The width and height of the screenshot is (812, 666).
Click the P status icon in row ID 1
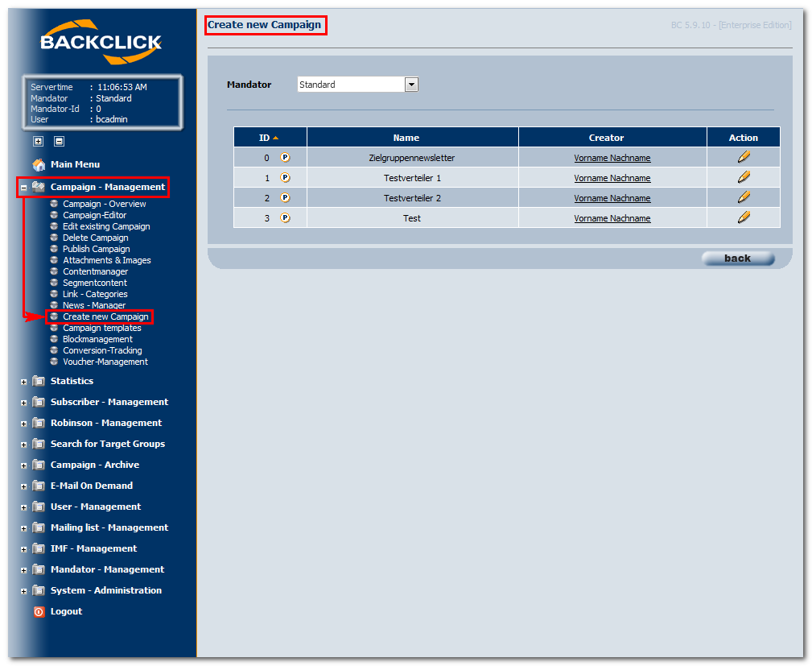click(x=285, y=178)
